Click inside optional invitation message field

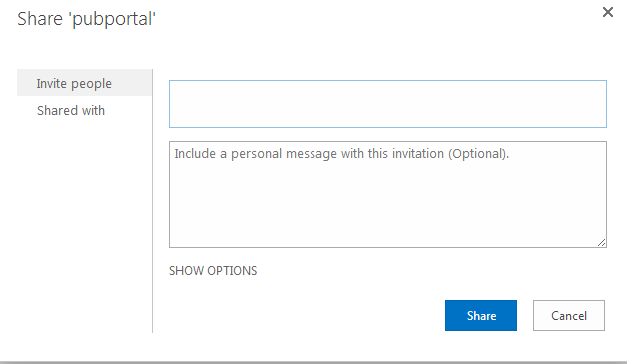click(x=387, y=194)
